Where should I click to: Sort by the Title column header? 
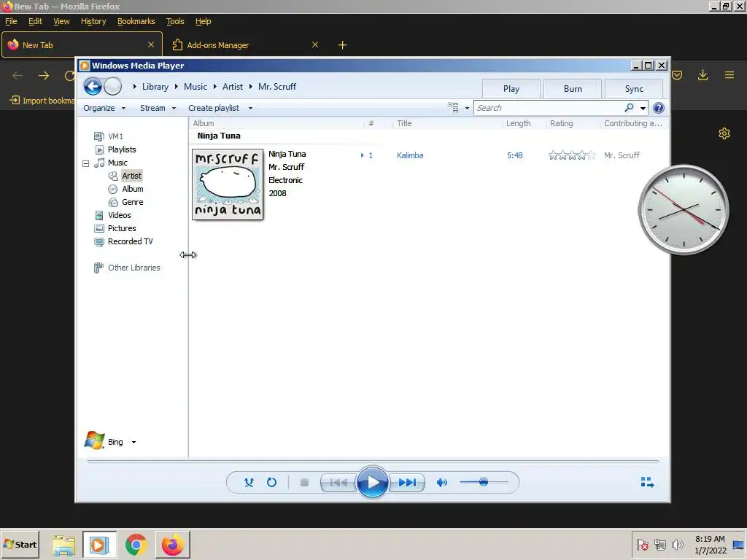pyautogui.click(x=404, y=123)
